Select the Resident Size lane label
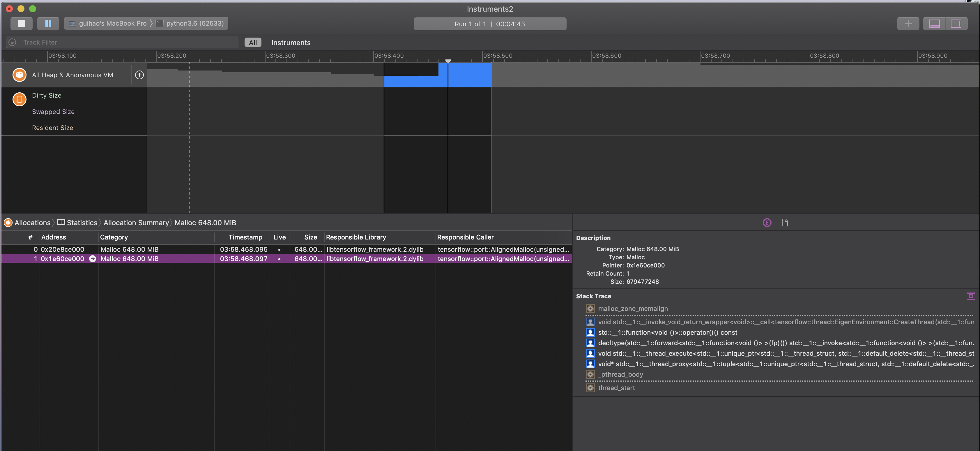 pyautogui.click(x=52, y=128)
